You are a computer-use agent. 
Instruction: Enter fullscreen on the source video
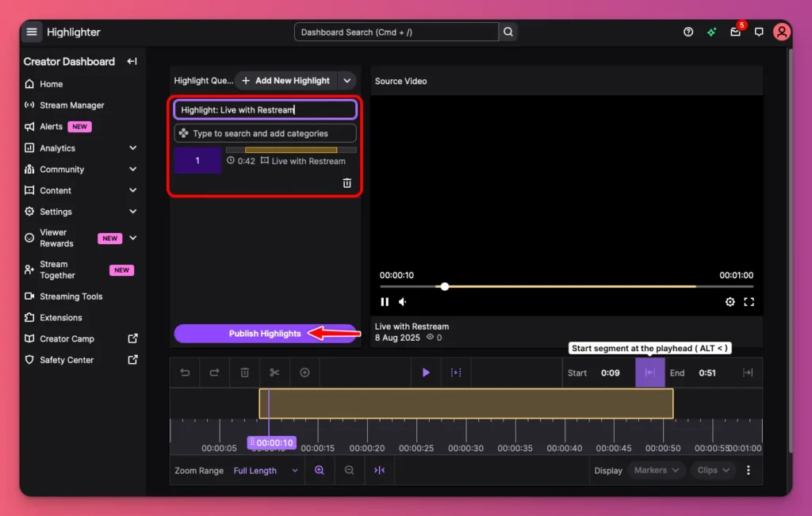[749, 302]
